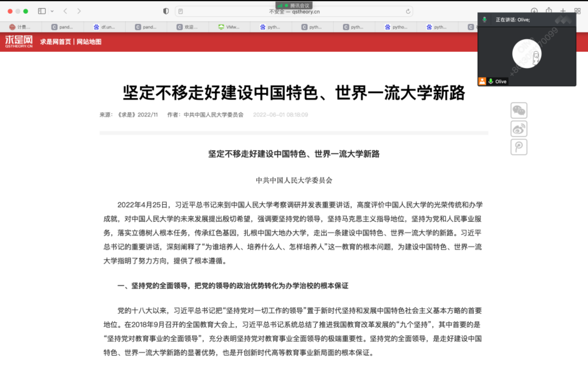Toggle the Reader view icon in address bar
The width and height of the screenshot is (588, 369).
tap(181, 12)
